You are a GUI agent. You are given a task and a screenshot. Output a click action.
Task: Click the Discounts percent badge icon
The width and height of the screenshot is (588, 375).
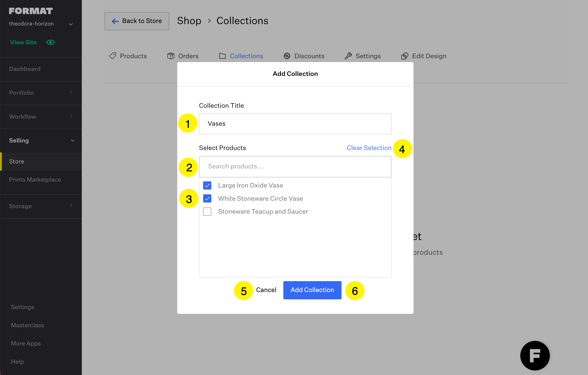[287, 56]
